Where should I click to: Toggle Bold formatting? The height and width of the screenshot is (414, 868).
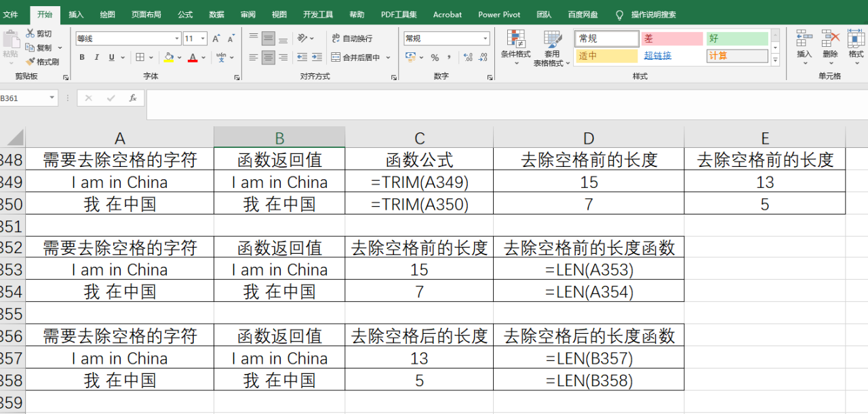click(82, 58)
